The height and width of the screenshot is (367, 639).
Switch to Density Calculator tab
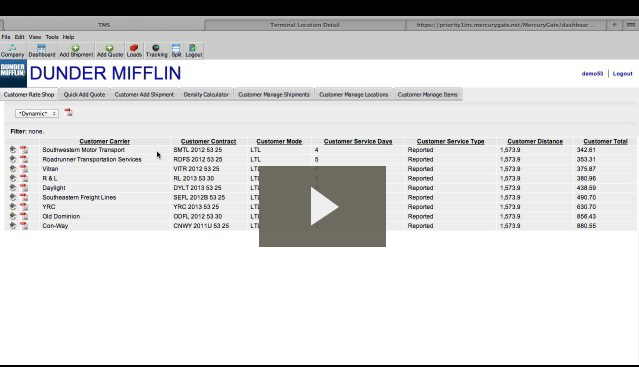tap(206, 94)
